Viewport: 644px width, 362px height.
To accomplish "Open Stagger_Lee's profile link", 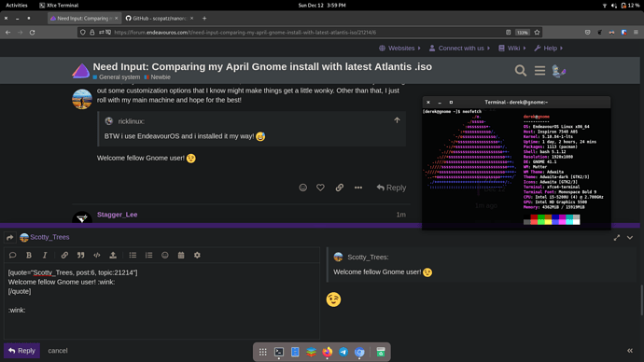I will [x=117, y=215].
